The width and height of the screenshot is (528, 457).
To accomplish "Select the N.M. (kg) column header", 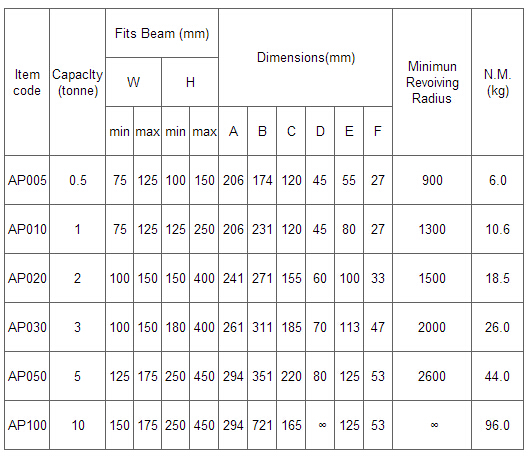I will point(497,82).
